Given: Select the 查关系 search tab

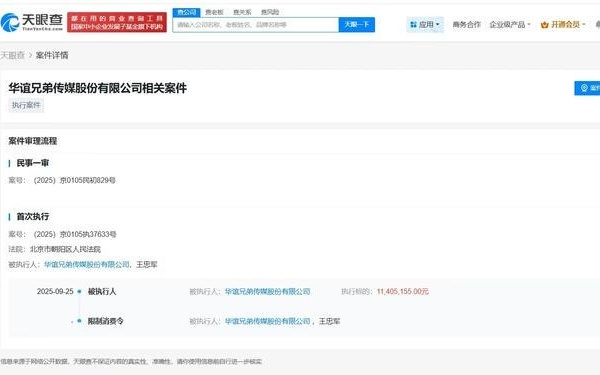Looking at the screenshot, I should 242,12.
